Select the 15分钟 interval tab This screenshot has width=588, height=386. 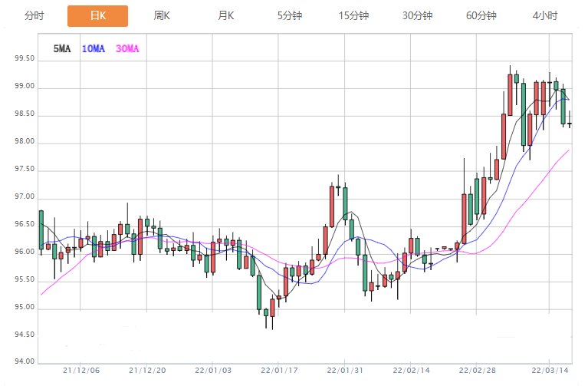(353, 16)
